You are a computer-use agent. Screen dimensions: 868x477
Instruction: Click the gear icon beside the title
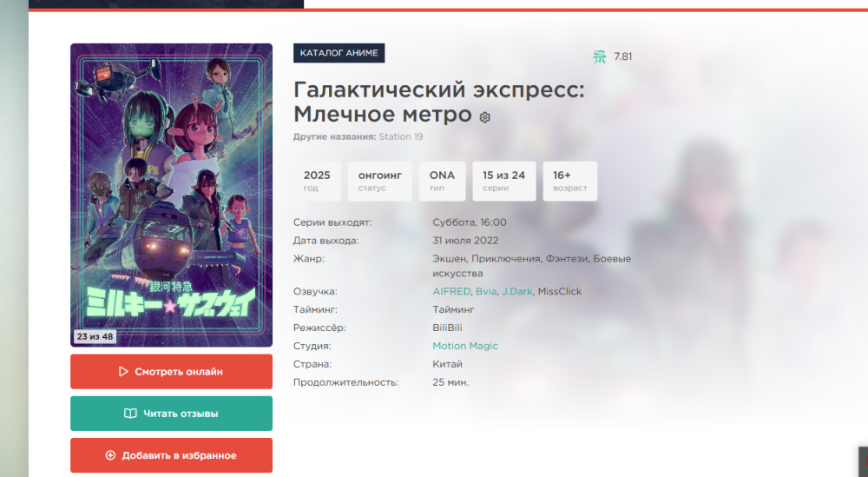pyautogui.click(x=485, y=117)
